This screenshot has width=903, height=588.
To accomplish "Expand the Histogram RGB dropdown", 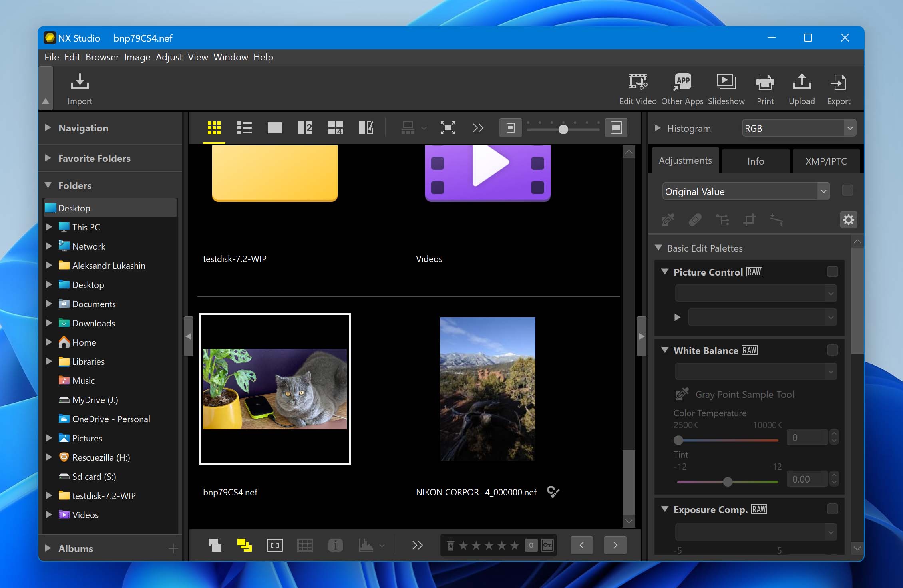I will click(x=850, y=127).
